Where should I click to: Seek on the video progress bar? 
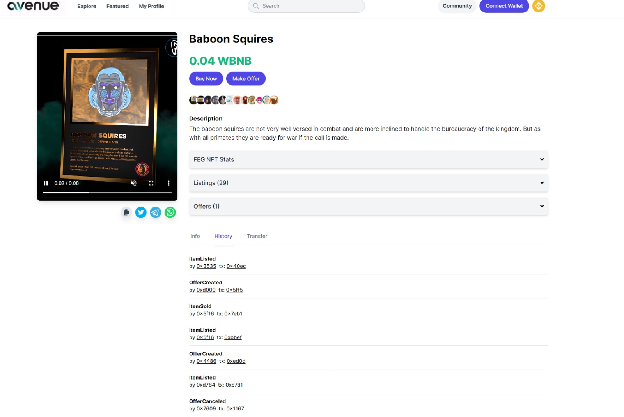pos(107,193)
